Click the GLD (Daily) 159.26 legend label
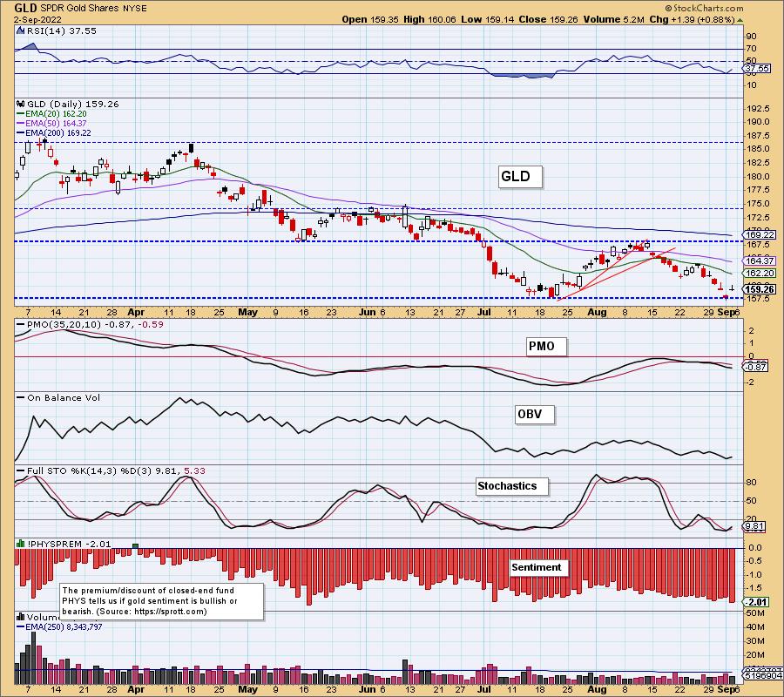 [73, 104]
